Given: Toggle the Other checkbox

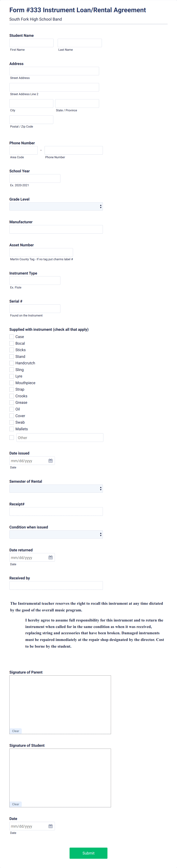Looking at the screenshot, I should coord(12,437).
